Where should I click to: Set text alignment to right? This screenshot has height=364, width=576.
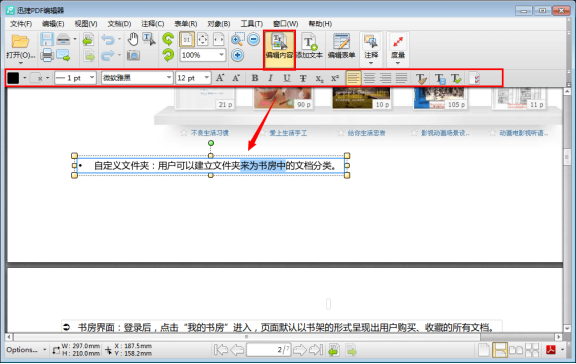click(385, 78)
